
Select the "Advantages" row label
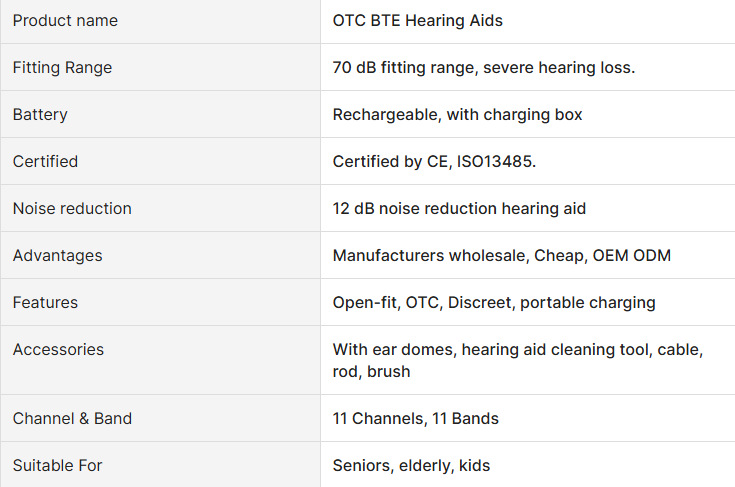click(57, 256)
